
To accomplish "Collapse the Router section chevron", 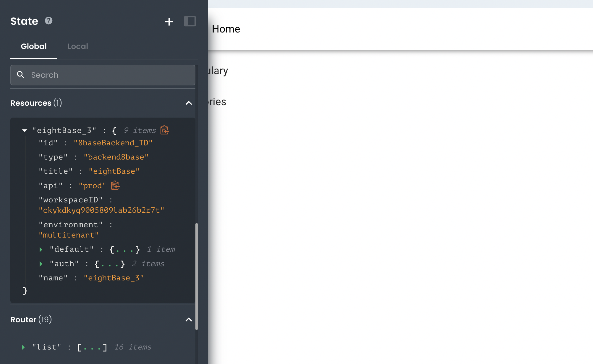I will coord(189,320).
